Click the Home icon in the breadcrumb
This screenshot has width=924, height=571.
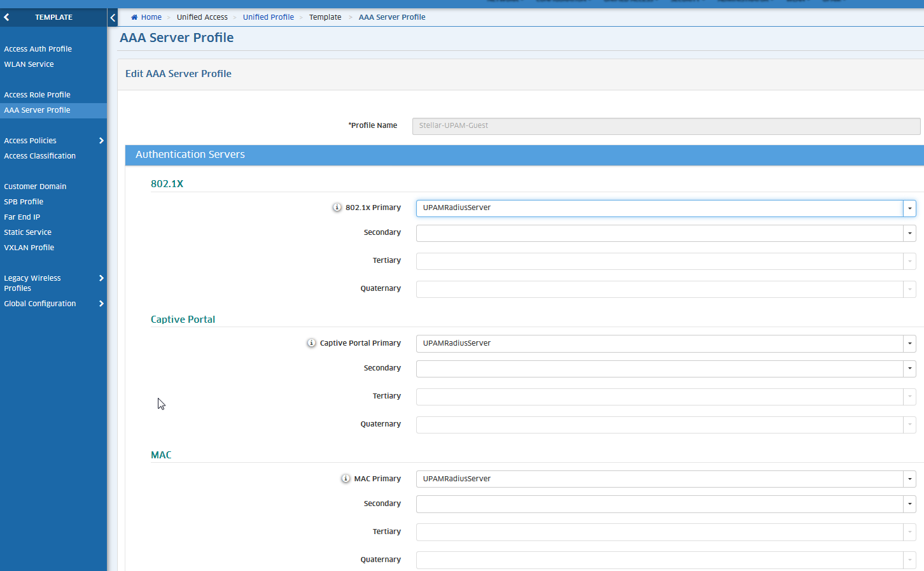(x=134, y=17)
